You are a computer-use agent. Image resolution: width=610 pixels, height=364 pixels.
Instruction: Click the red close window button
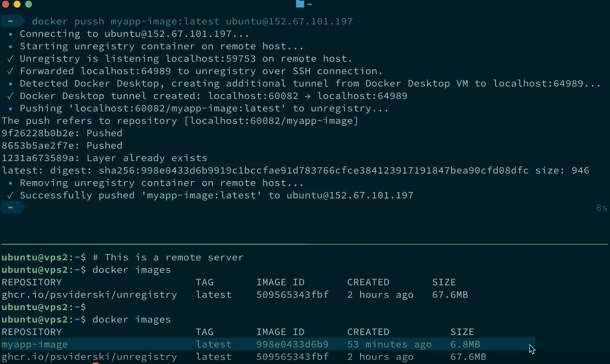click(x=6, y=4)
